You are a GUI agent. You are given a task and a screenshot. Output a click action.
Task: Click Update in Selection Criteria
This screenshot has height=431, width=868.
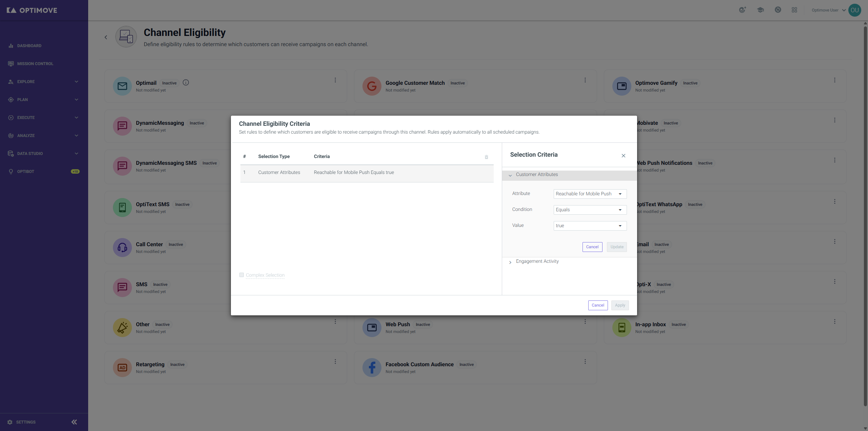[x=617, y=247]
